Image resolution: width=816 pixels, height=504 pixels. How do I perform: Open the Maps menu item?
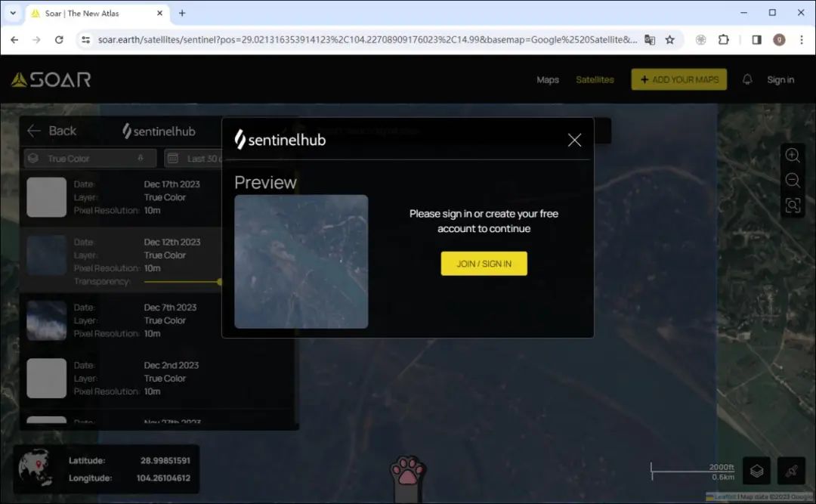pyautogui.click(x=548, y=79)
